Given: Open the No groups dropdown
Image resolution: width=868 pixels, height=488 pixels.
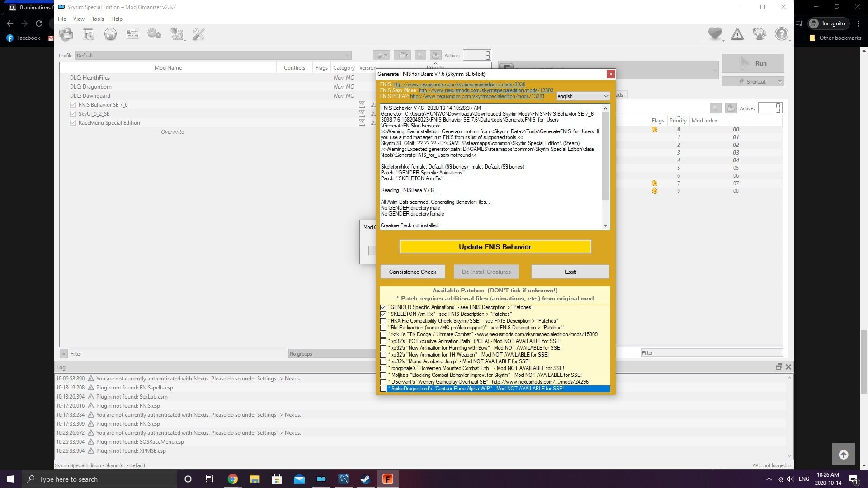Looking at the screenshot, I should pos(332,353).
